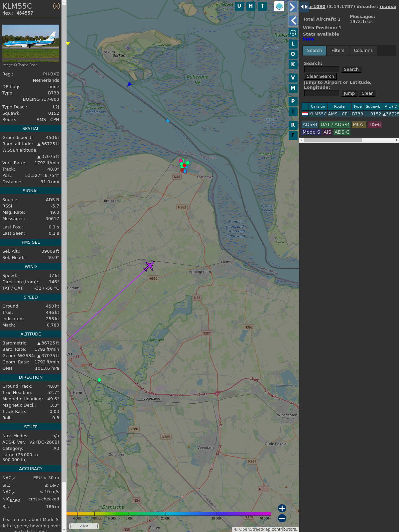The height and width of the screenshot is (532, 399).
Task: Collapse sidebar with left chevron
Action: coord(293,21)
